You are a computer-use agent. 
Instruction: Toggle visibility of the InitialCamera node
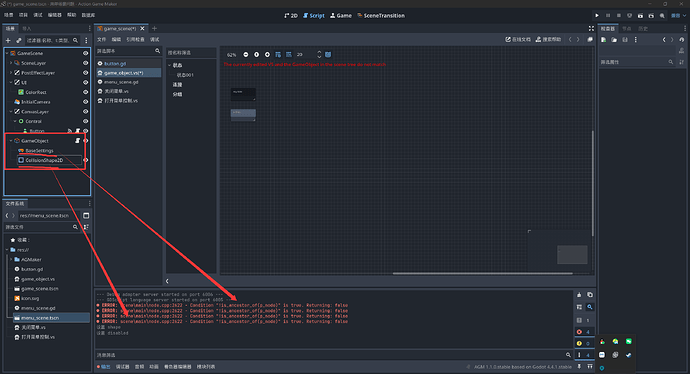click(85, 102)
